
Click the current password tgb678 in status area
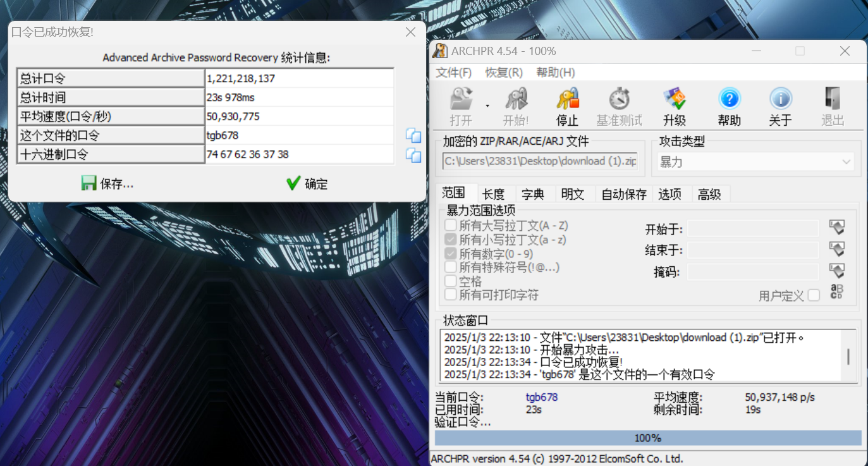[x=542, y=397]
